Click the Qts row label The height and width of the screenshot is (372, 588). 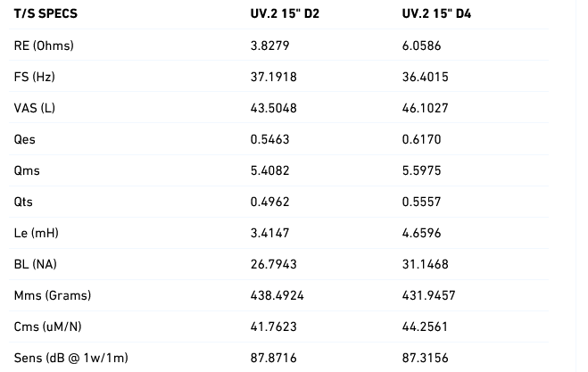(24, 202)
